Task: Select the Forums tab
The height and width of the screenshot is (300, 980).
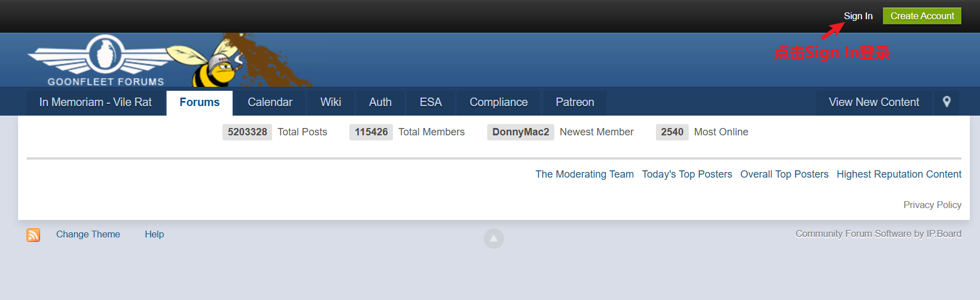Action: click(199, 102)
